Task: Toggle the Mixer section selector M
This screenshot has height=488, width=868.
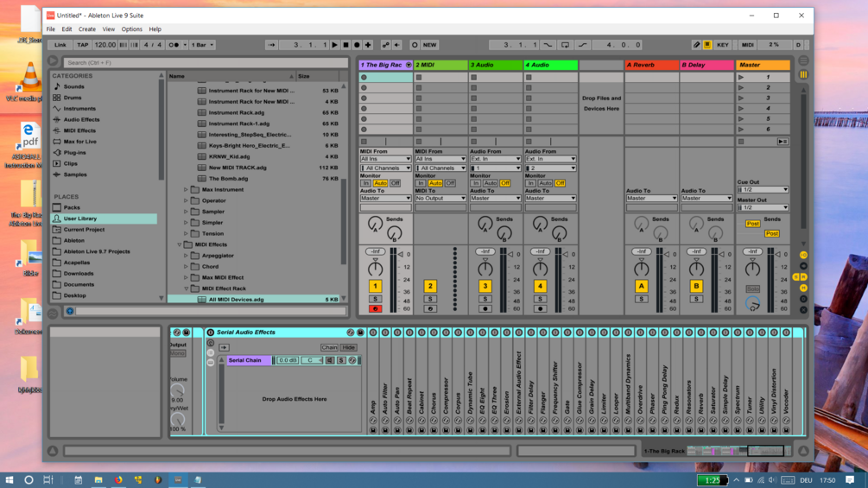Action: (x=803, y=288)
